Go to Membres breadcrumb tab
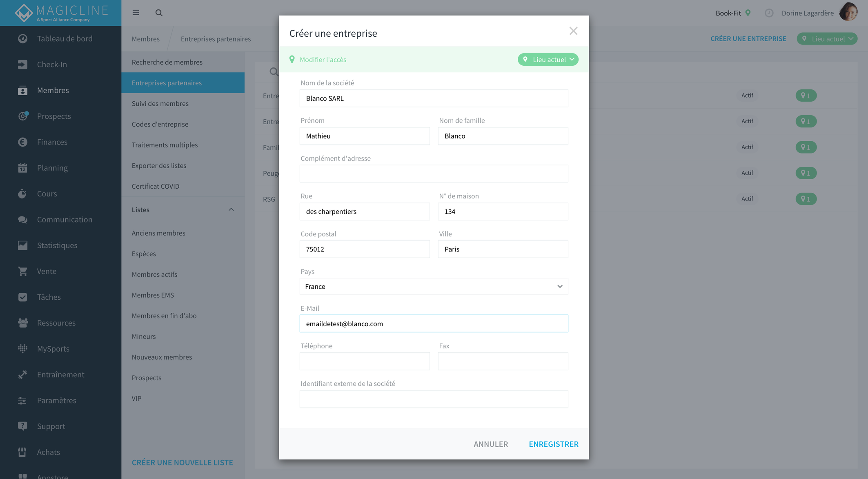This screenshot has height=479, width=868. pyautogui.click(x=146, y=39)
